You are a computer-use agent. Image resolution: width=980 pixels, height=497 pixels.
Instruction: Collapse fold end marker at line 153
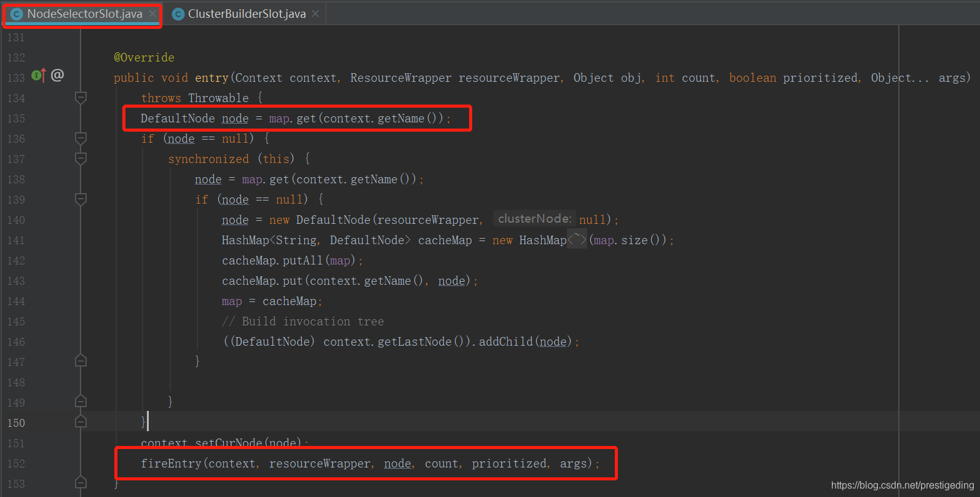(x=81, y=482)
